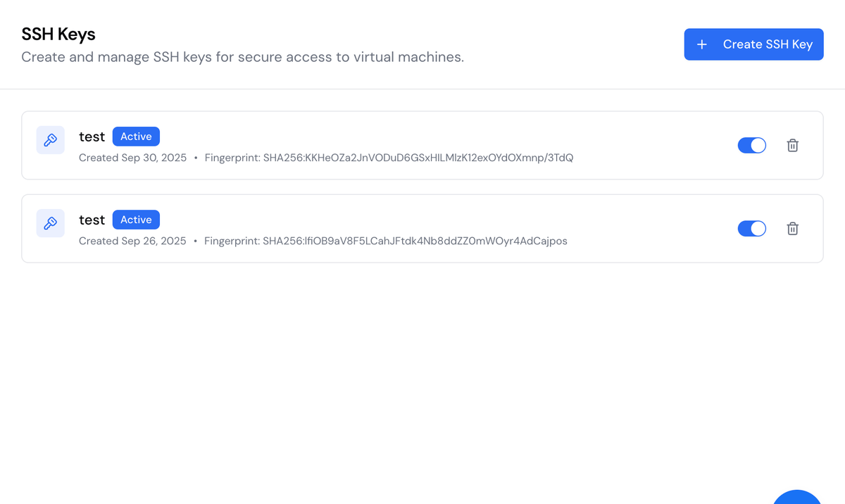Open the blue floating button at bottom right
This screenshot has height=504, width=845.
(797, 497)
